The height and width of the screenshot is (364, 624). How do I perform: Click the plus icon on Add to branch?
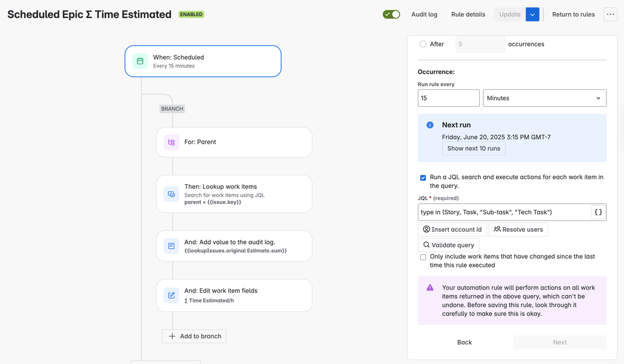(172, 336)
